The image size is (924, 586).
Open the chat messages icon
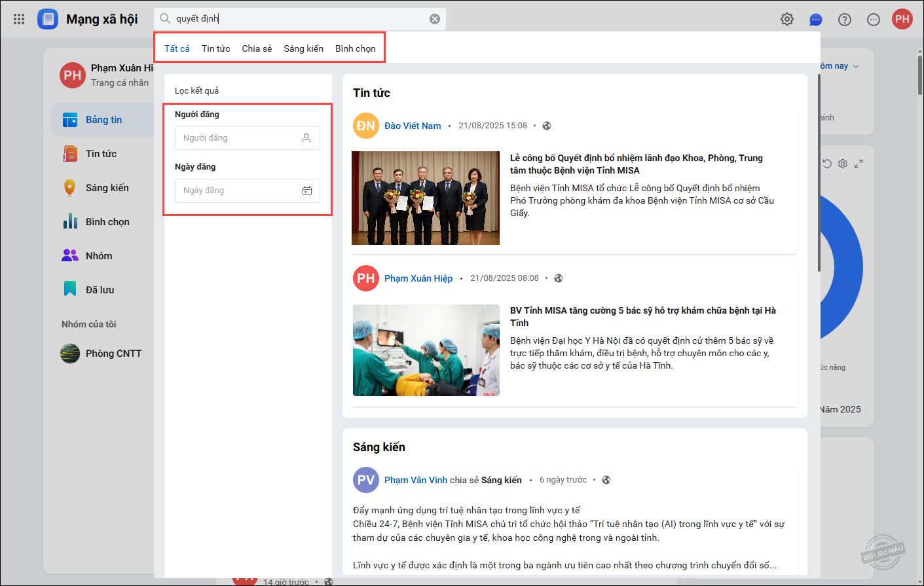click(816, 20)
